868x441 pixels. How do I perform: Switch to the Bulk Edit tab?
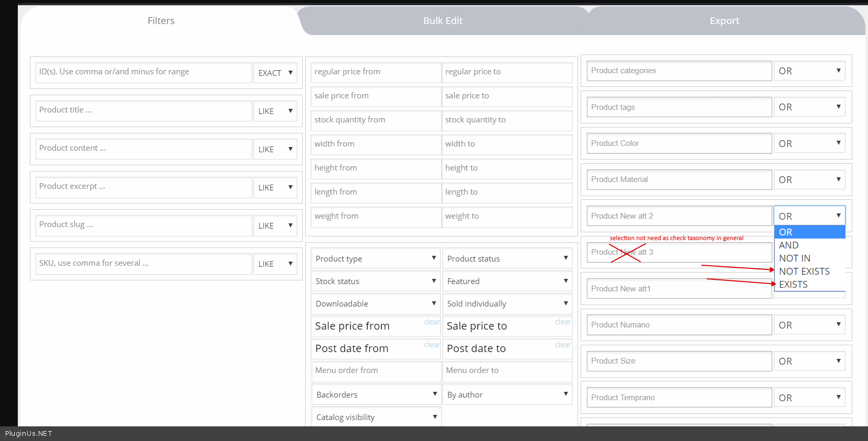[x=443, y=21]
